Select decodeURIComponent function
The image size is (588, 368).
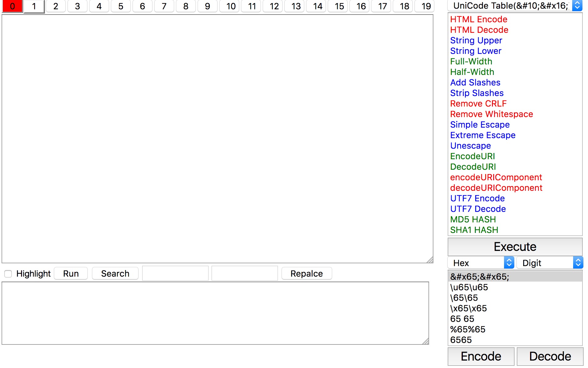[515, 188]
